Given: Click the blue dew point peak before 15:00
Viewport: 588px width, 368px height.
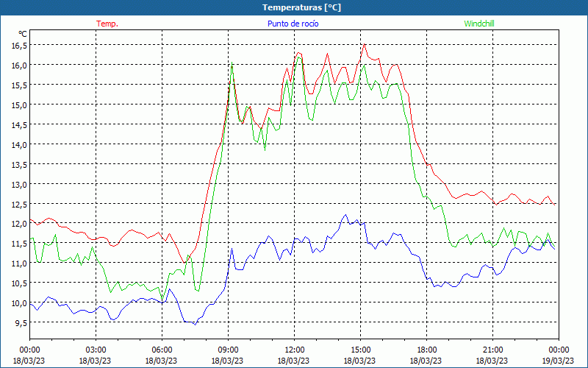Looking at the screenshot, I should [x=345, y=215].
